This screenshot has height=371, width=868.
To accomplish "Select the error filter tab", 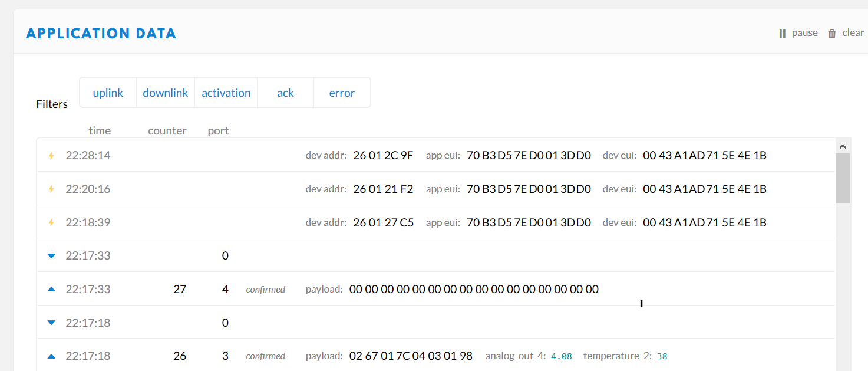I will pyautogui.click(x=342, y=93).
